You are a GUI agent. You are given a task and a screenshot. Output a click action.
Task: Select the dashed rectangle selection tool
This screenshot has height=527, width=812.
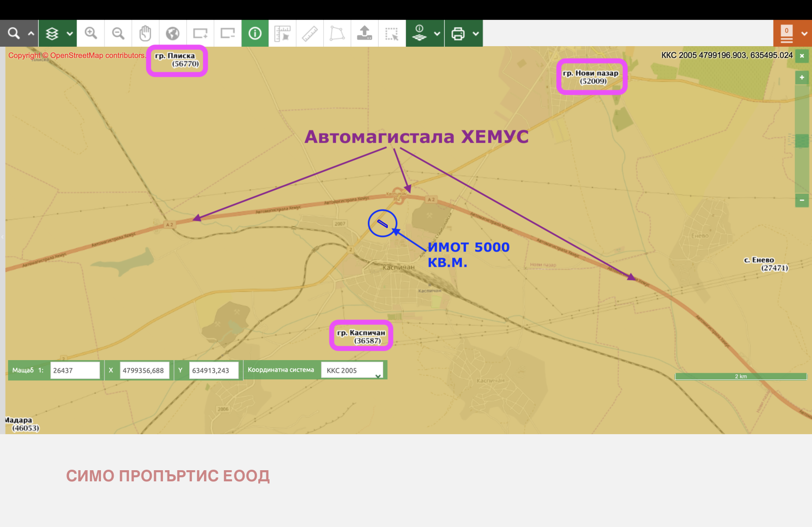point(392,33)
